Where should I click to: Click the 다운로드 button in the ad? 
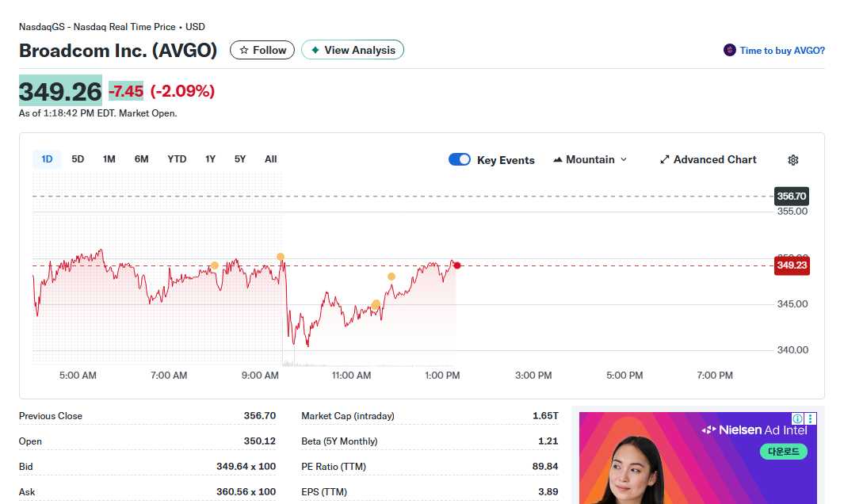(x=783, y=450)
